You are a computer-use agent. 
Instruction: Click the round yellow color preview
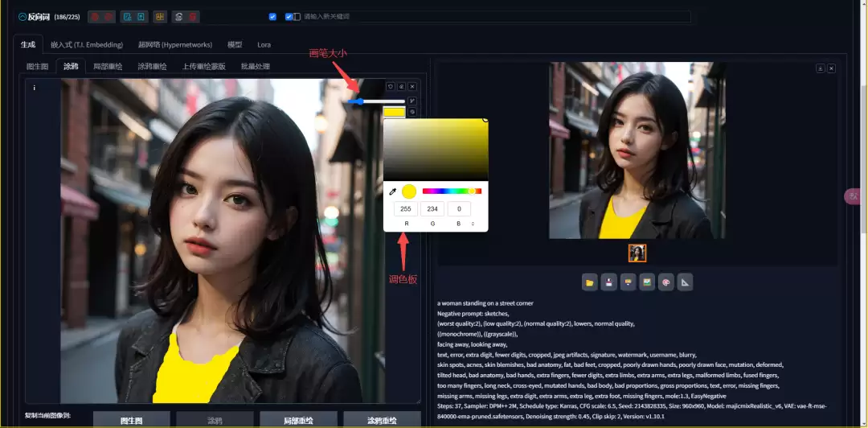coord(409,191)
